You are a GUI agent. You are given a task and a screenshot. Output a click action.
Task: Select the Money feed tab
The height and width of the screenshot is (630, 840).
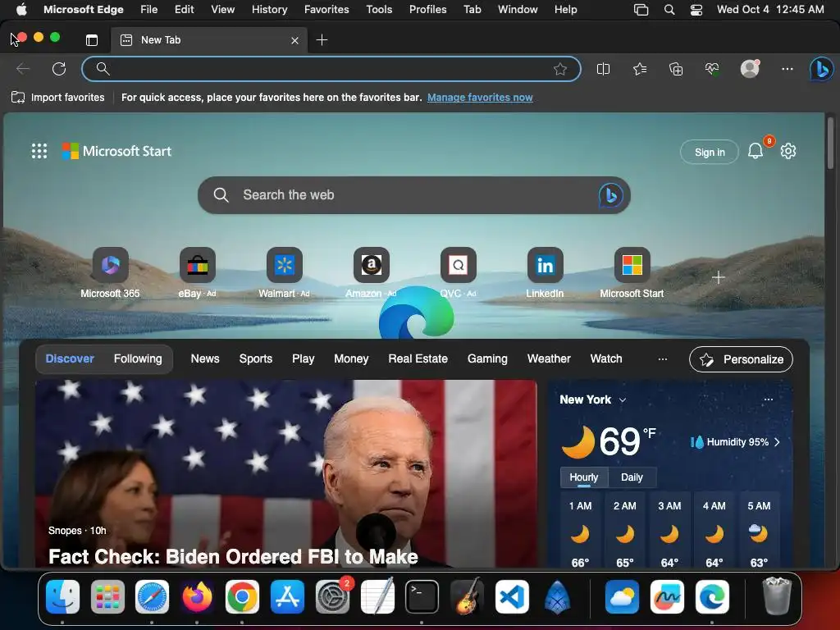click(351, 359)
